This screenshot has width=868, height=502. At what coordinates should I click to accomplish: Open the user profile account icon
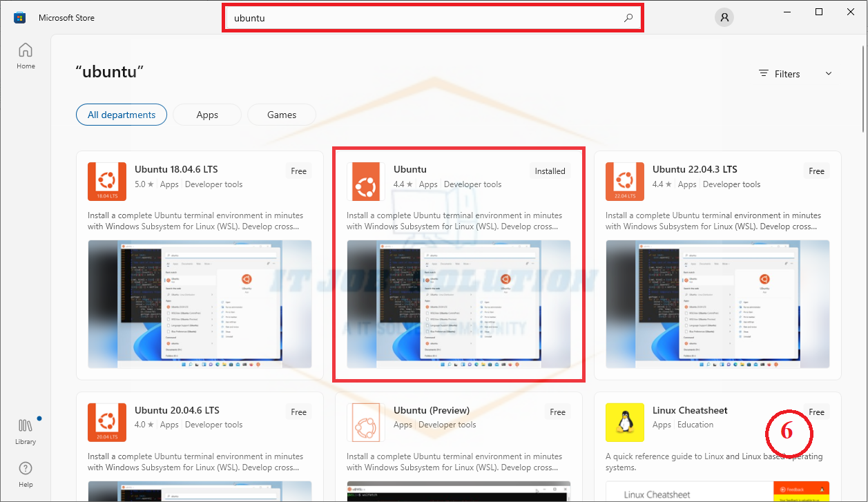tap(724, 18)
